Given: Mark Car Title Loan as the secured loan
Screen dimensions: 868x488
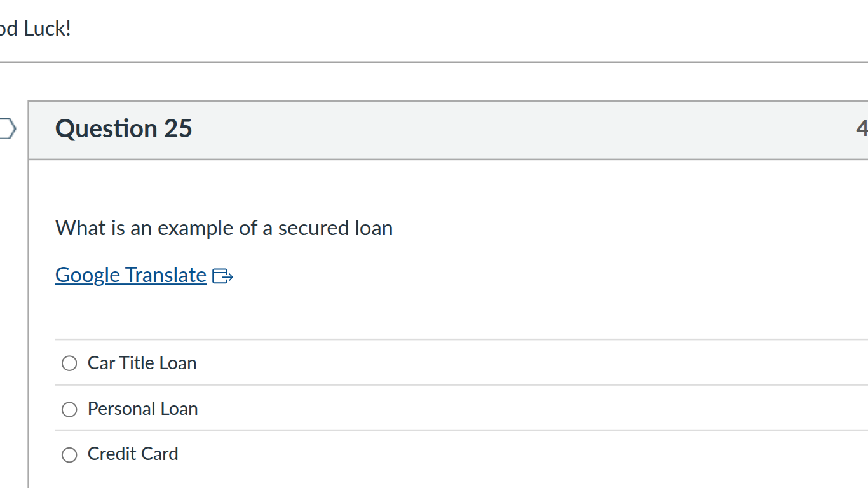Looking at the screenshot, I should pyautogui.click(x=69, y=363).
